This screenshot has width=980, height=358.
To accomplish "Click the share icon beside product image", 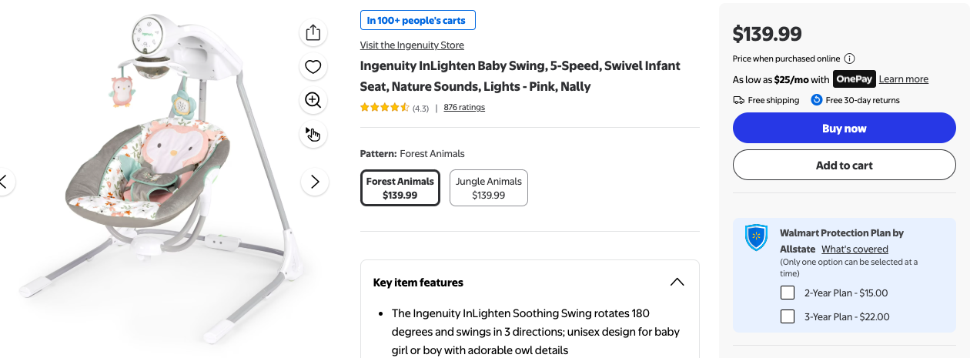I will click(313, 32).
